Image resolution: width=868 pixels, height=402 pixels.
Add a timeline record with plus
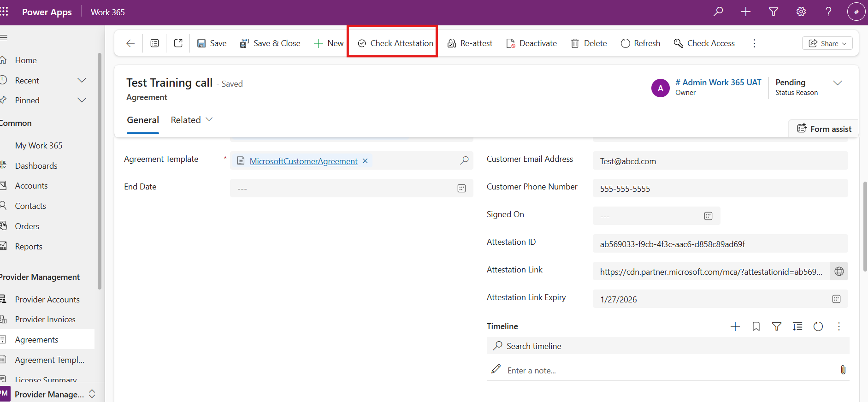pyautogui.click(x=735, y=326)
